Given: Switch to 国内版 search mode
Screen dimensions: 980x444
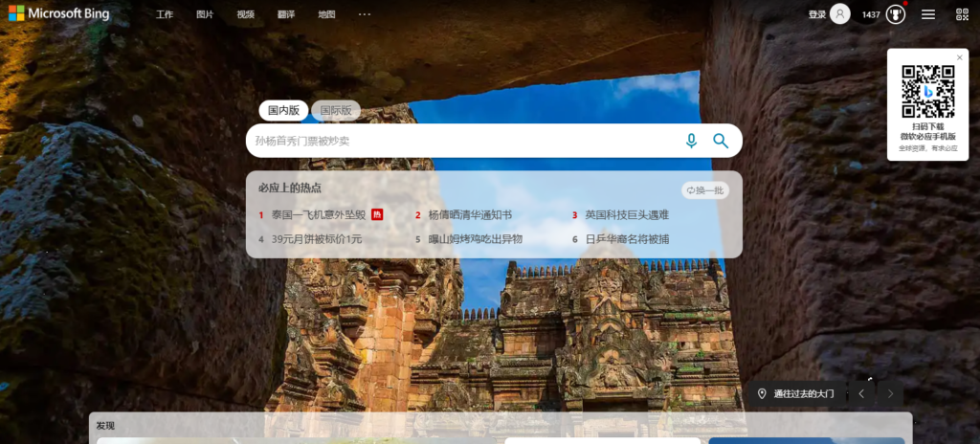Looking at the screenshot, I should point(283,111).
